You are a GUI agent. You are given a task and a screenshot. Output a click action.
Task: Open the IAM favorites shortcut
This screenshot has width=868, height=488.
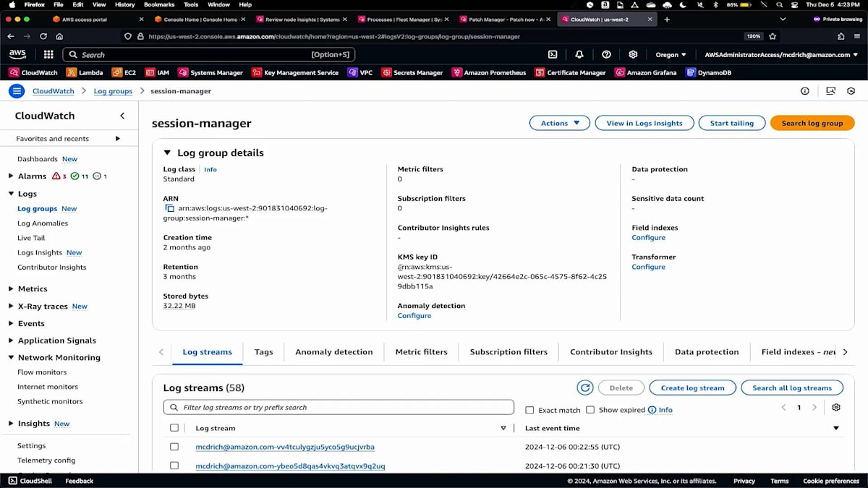click(x=158, y=72)
